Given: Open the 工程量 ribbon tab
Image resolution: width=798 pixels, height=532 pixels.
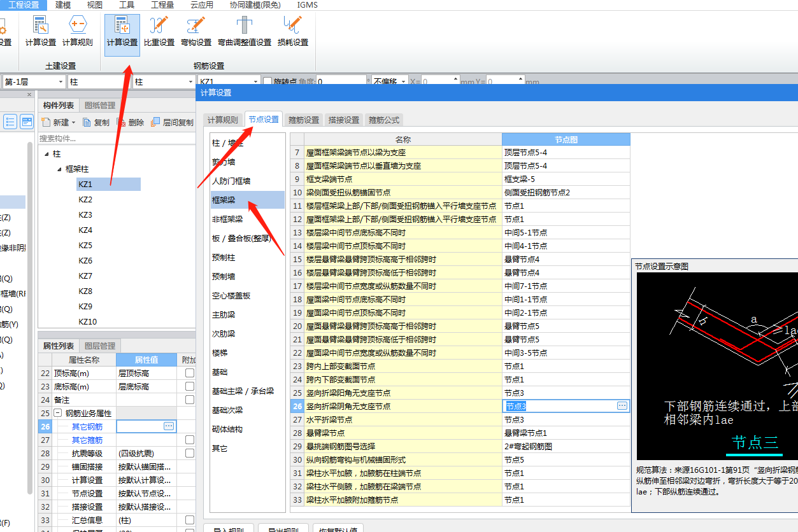Looking at the screenshot, I should tap(162, 4).
